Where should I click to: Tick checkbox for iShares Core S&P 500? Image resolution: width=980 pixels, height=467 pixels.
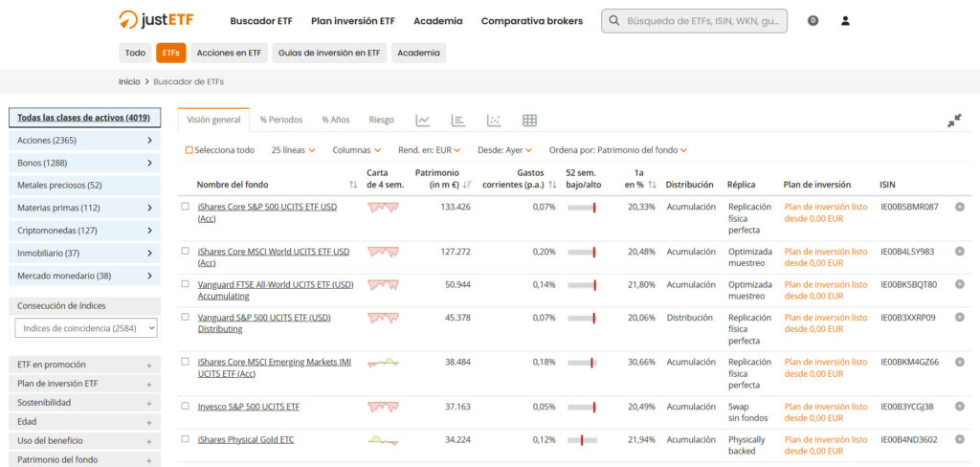click(185, 206)
